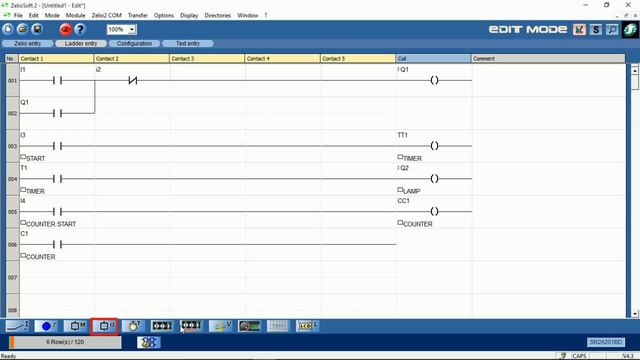Open the ? help menu
The image size is (640, 360).
click(x=266, y=16)
